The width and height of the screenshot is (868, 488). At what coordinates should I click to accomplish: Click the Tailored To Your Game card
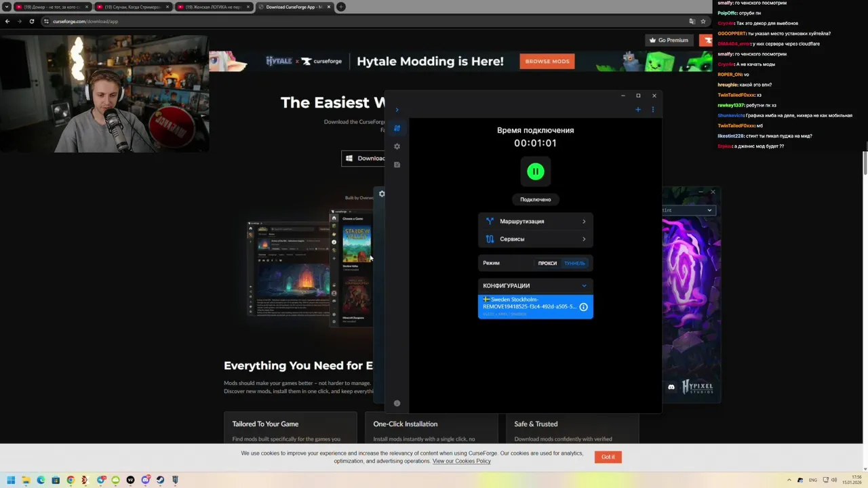[x=290, y=428]
